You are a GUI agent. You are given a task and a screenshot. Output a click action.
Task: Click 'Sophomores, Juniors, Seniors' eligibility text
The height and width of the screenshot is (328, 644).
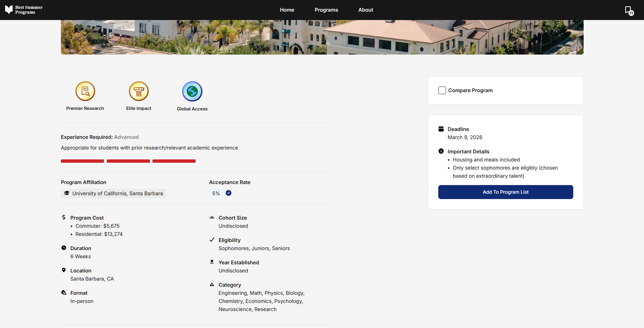[x=254, y=248]
